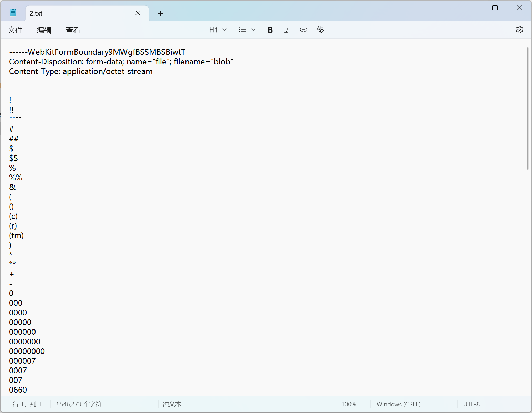Image resolution: width=532 pixels, height=413 pixels.
Task: Click the 纯文本 format indicator
Action: [172, 404]
